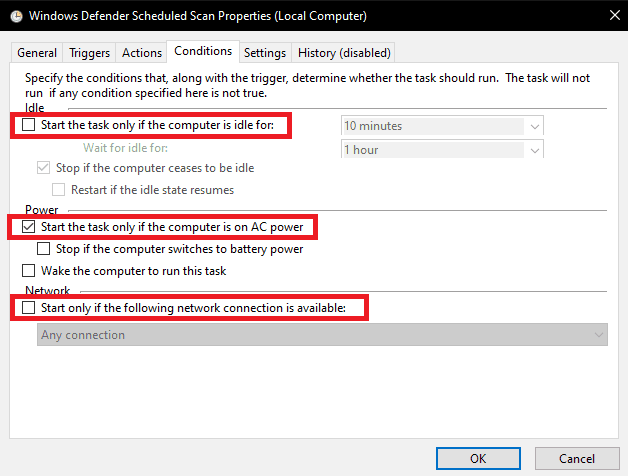This screenshot has width=630, height=476.
Task: Click the conditions description text
Action: tap(307, 85)
